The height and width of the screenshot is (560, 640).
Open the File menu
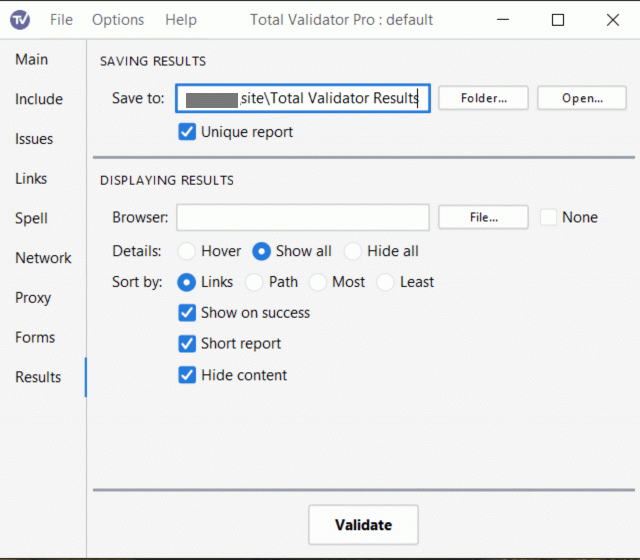(61, 20)
